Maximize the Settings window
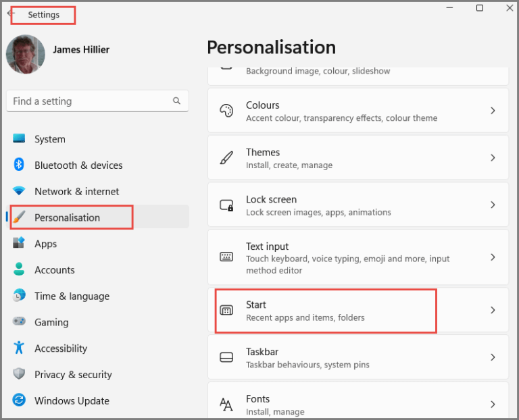The width and height of the screenshot is (519, 420). (480, 8)
